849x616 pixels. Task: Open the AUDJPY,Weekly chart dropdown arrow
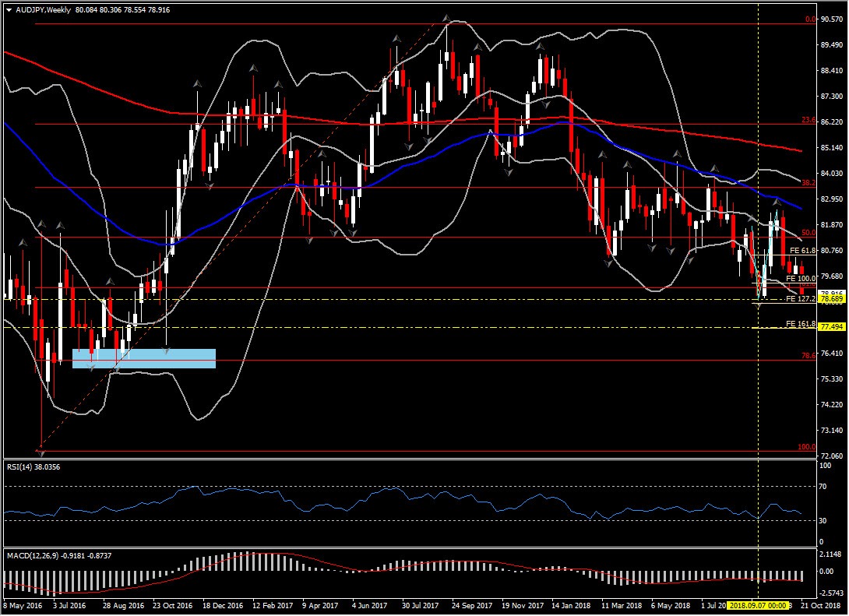point(8,9)
